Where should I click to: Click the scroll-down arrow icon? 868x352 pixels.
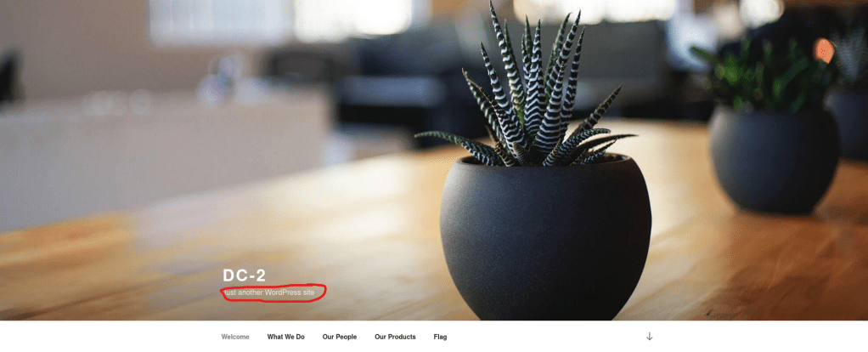click(x=650, y=337)
